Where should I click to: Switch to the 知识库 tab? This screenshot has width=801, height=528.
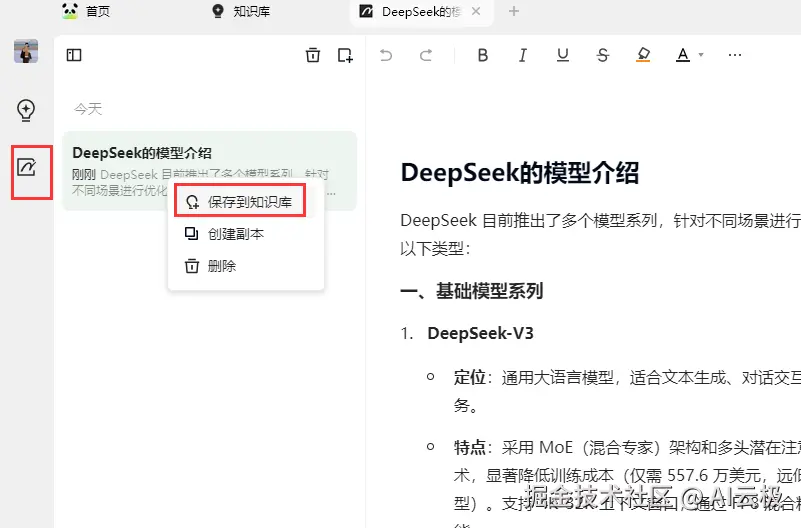[x=241, y=11]
